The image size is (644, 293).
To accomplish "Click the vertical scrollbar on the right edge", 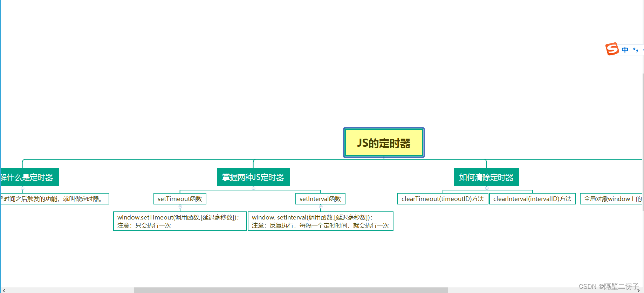I will (643, 142).
